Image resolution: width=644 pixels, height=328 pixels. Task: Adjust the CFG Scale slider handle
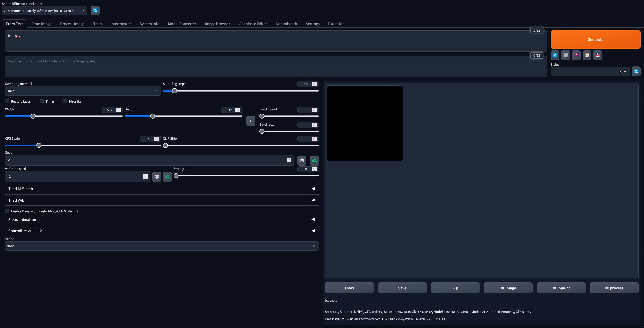39,145
